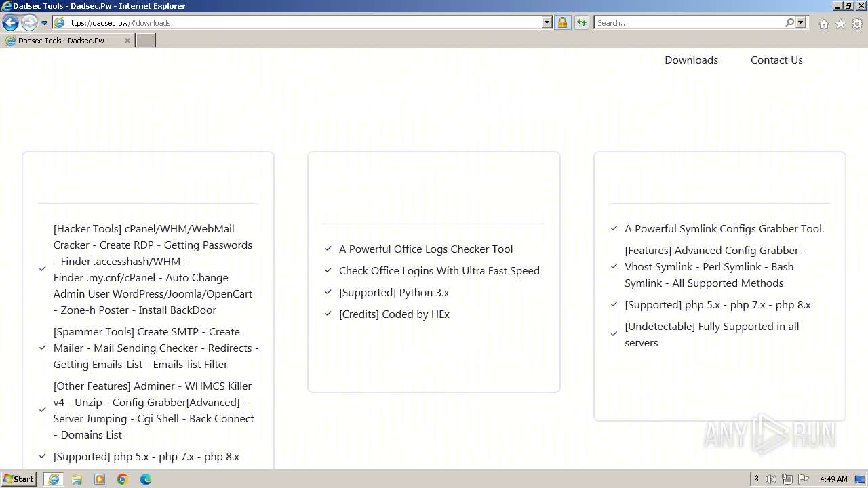868x488 pixels.
Task: Open File Explorer taskbar icon
Action: [77, 479]
